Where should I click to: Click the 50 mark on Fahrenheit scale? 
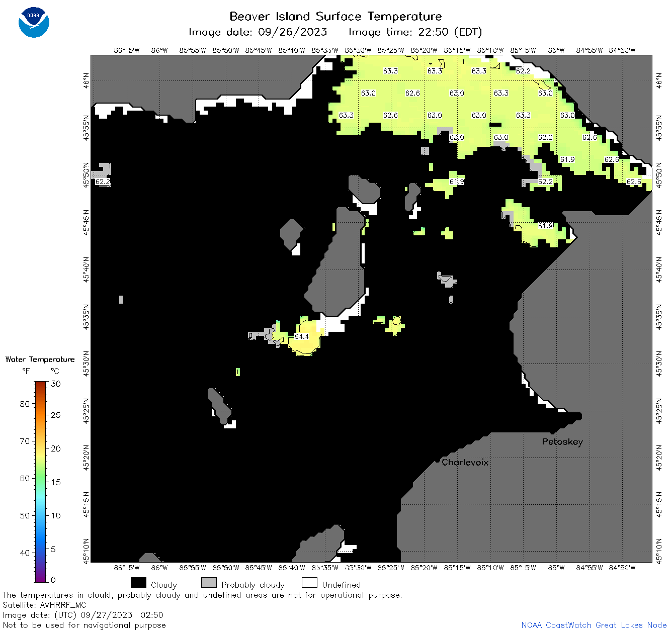click(25, 515)
